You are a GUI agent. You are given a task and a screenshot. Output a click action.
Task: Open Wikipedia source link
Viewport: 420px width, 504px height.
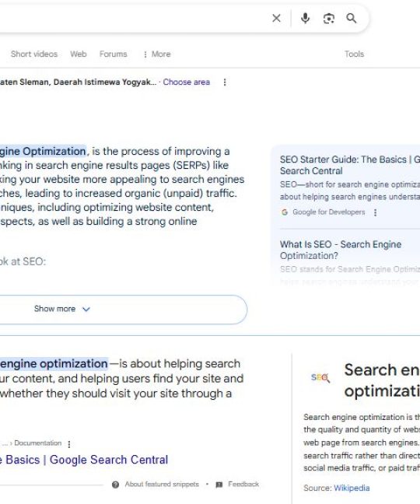(x=352, y=488)
